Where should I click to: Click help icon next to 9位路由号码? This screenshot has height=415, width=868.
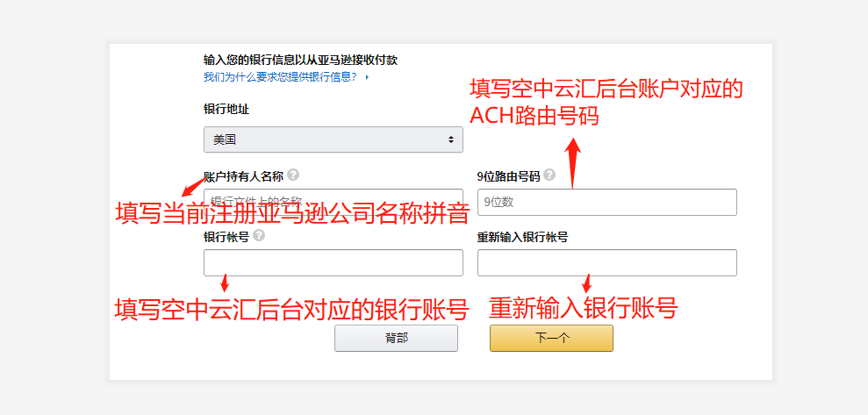tap(549, 175)
